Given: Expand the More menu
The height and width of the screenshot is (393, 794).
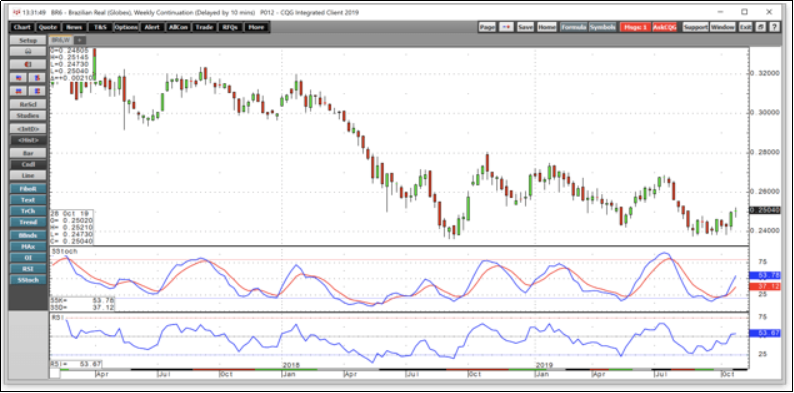Looking at the screenshot, I should 257,27.
